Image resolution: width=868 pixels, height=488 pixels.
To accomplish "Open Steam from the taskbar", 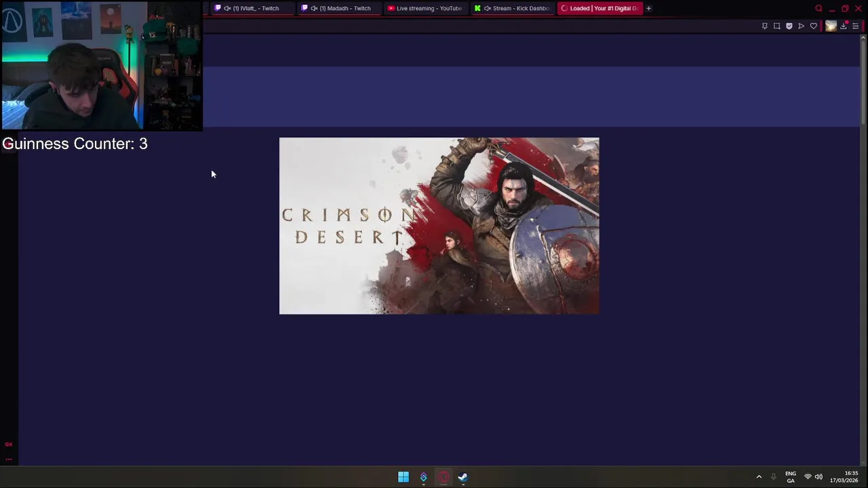I will [x=462, y=477].
